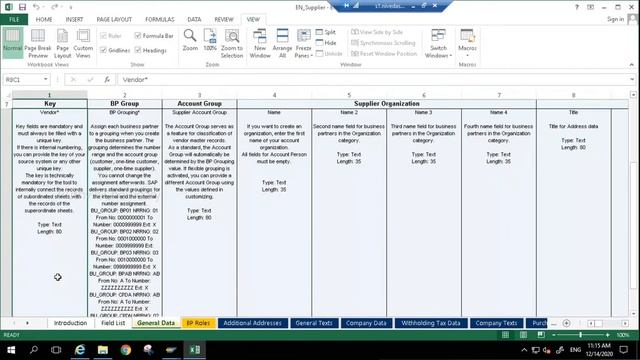
Task: Open the Name Box dropdown
Action: [45, 80]
